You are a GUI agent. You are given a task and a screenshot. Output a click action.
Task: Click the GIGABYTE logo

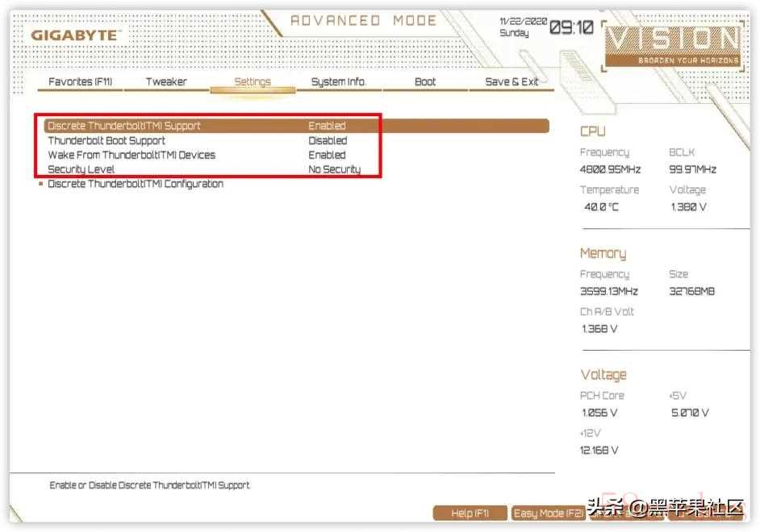click(x=75, y=35)
